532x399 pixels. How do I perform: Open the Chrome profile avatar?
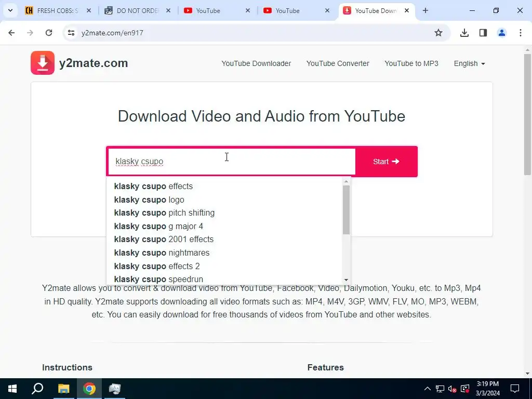[x=501, y=33]
